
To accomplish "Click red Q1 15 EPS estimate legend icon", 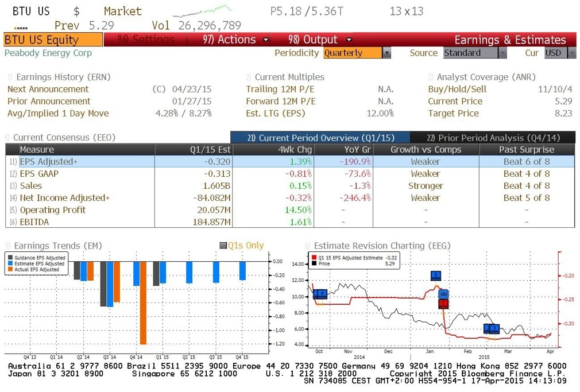I will coord(314,258).
